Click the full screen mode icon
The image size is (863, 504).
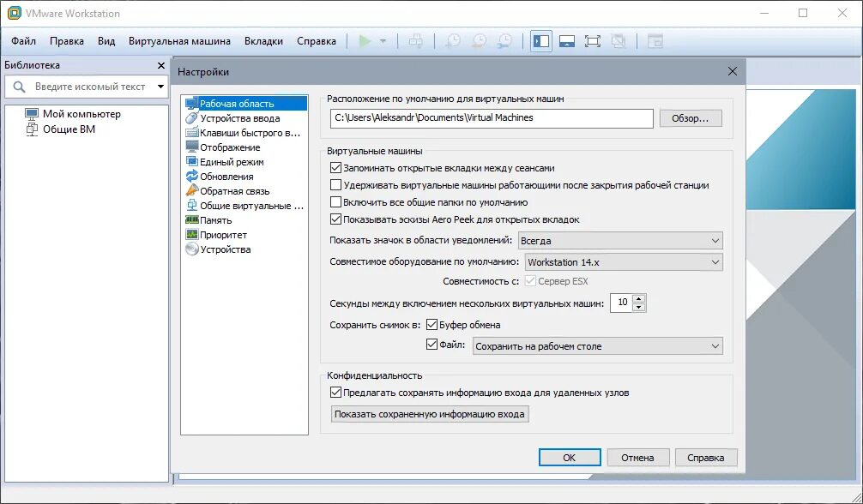click(593, 41)
